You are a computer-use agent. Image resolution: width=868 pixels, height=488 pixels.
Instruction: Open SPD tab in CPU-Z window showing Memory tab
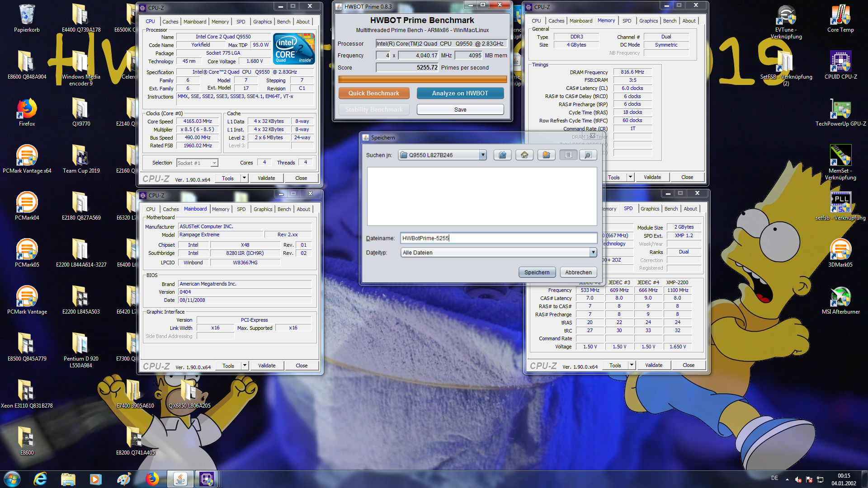tap(627, 21)
